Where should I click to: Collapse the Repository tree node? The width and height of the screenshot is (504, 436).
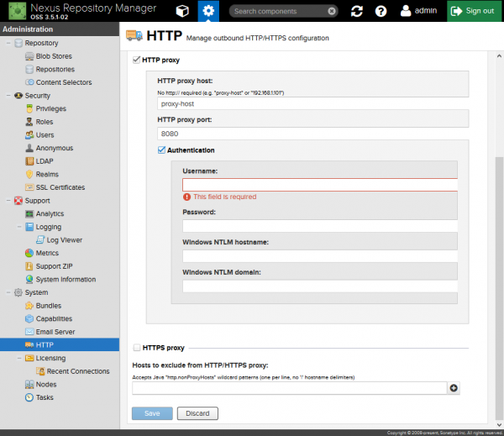[x=8, y=43]
